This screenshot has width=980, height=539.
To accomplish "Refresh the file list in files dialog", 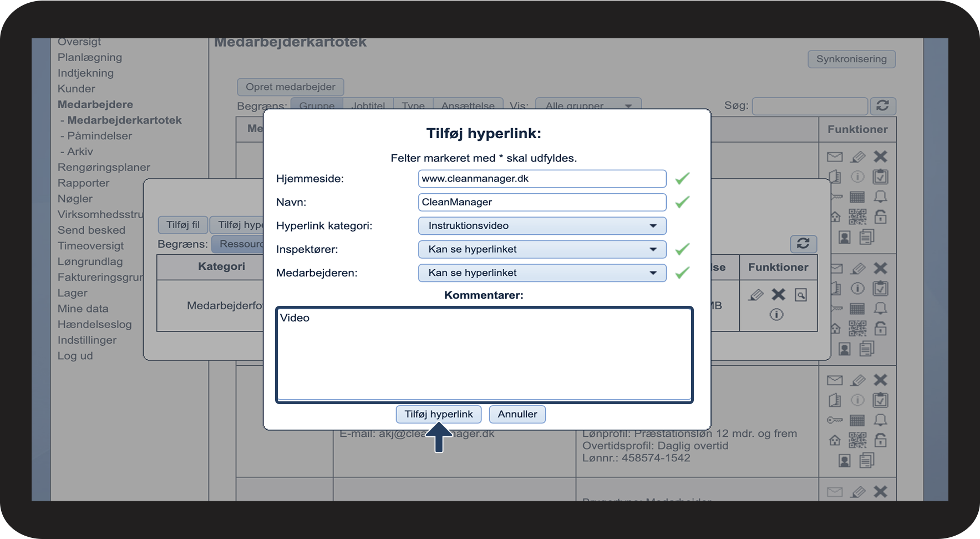I will point(803,243).
